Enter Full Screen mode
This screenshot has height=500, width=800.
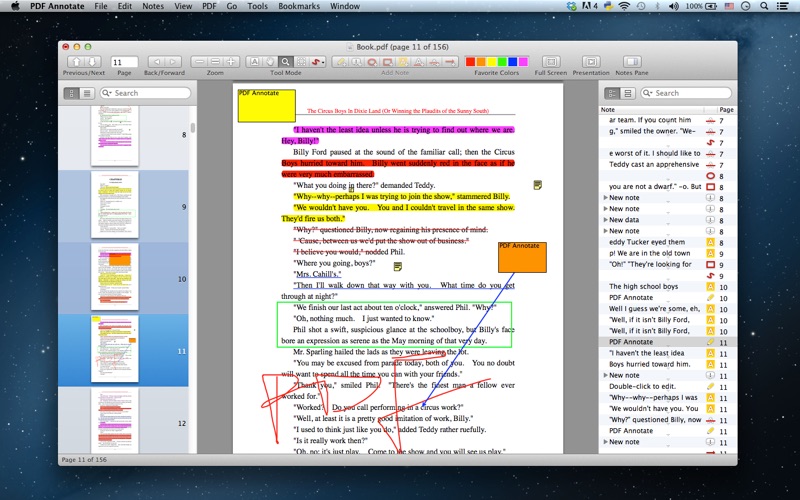551,62
